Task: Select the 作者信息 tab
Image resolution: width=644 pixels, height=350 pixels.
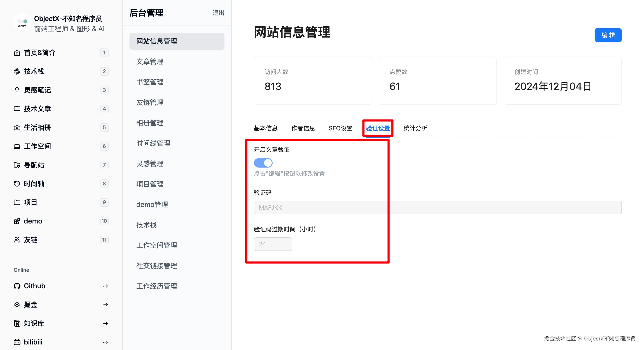Action: (303, 128)
